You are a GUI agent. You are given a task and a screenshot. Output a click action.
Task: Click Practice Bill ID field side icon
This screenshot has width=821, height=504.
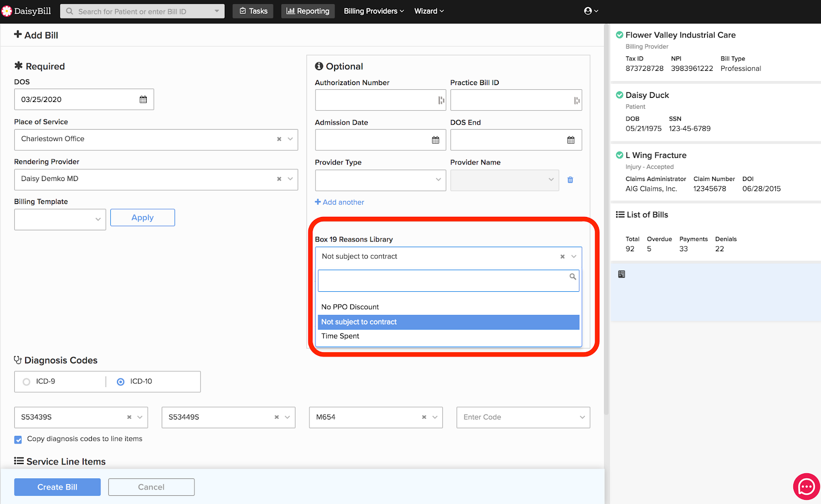coord(577,100)
